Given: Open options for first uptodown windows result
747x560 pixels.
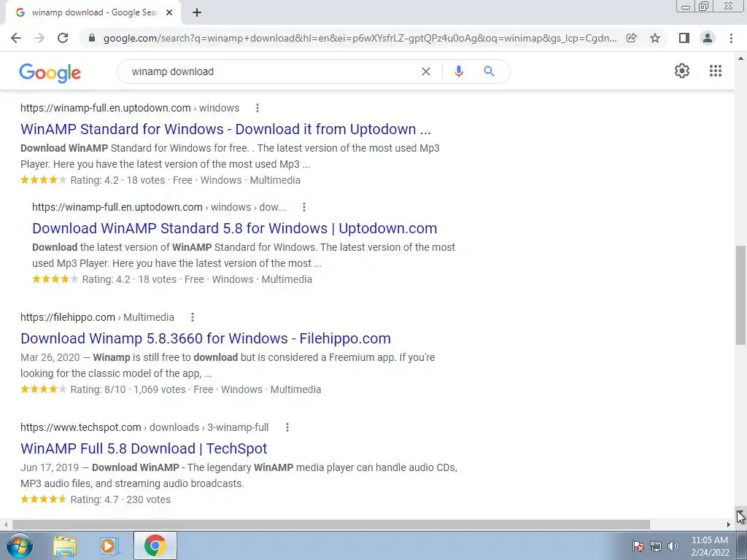Looking at the screenshot, I should coord(258,108).
